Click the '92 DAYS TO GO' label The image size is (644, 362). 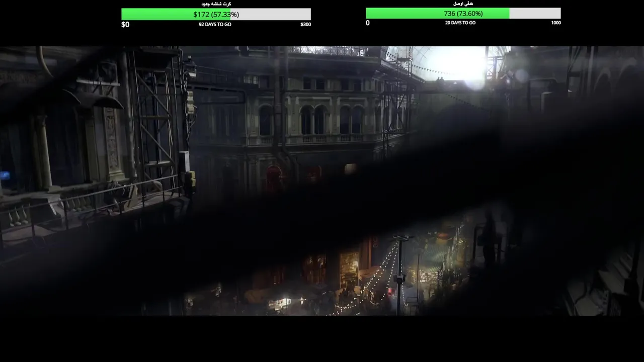tap(215, 24)
